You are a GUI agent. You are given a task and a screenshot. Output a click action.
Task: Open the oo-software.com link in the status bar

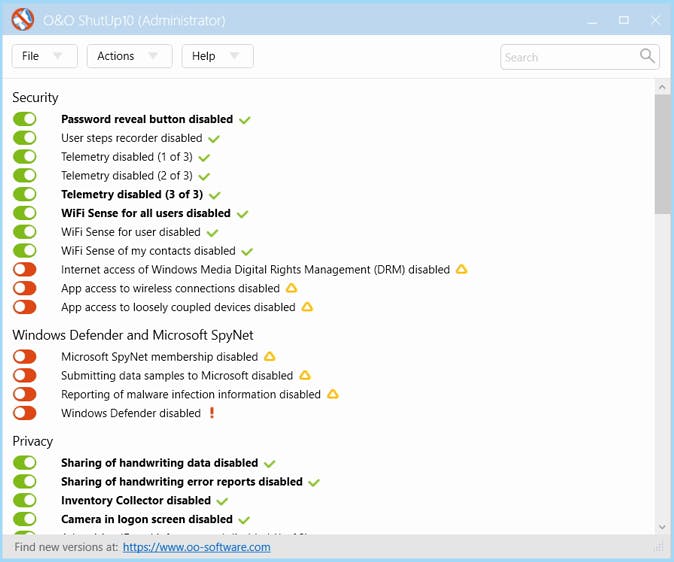tap(196, 547)
